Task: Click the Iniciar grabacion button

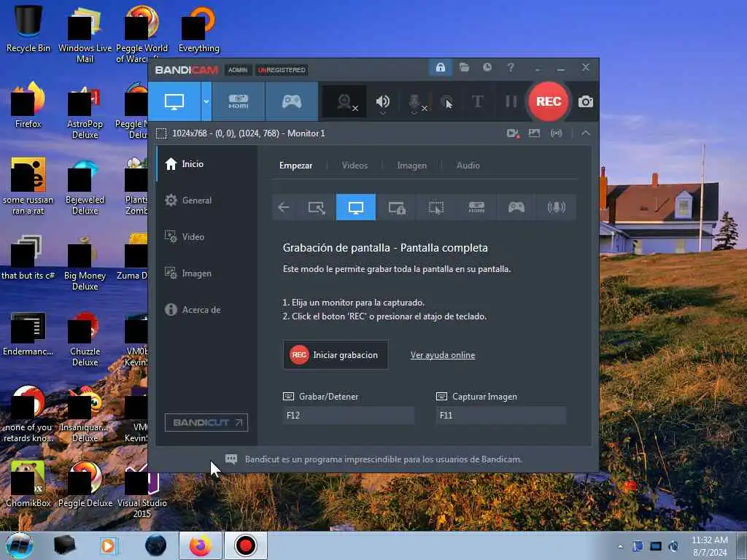Action: [336, 355]
